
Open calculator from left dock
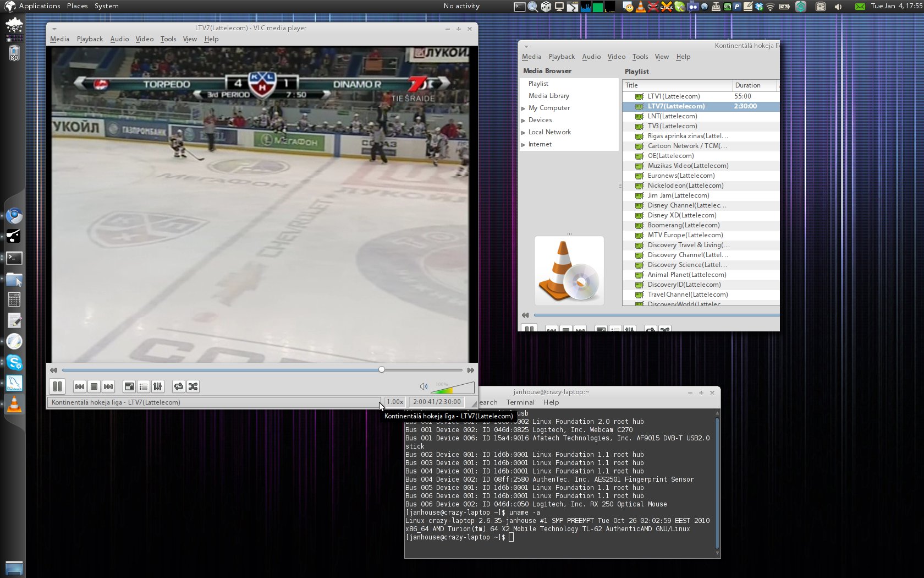click(x=14, y=299)
